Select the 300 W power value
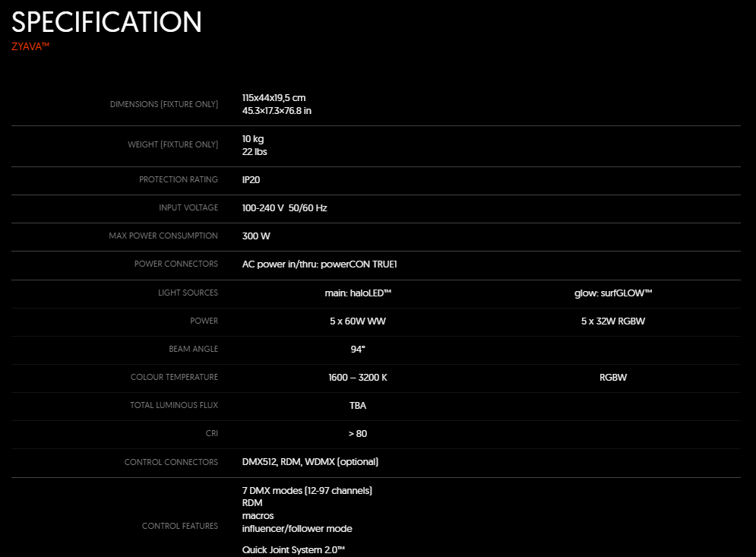Image resolution: width=756 pixels, height=557 pixels. (256, 236)
